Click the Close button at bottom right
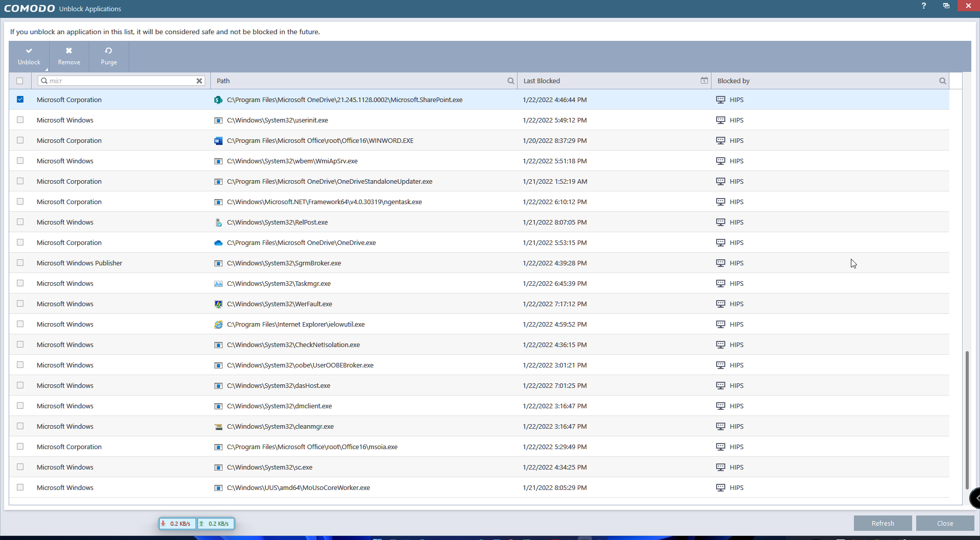Image resolution: width=980 pixels, height=540 pixels. (945, 523)
